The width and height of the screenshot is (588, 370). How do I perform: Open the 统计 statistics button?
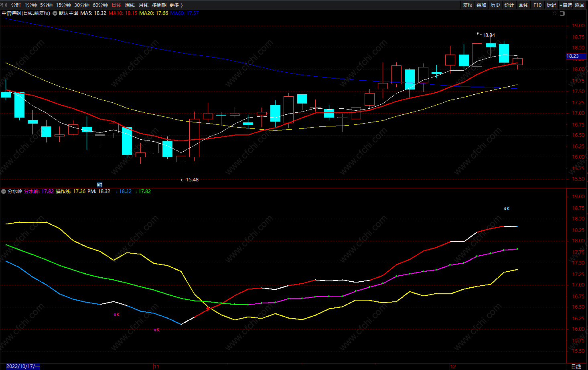509,5
